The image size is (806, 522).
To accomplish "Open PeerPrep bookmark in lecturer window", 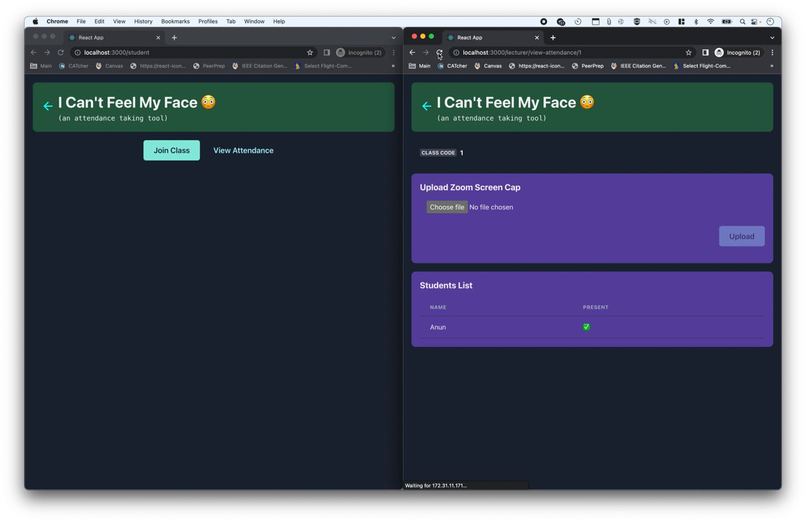I will [588, 66].
